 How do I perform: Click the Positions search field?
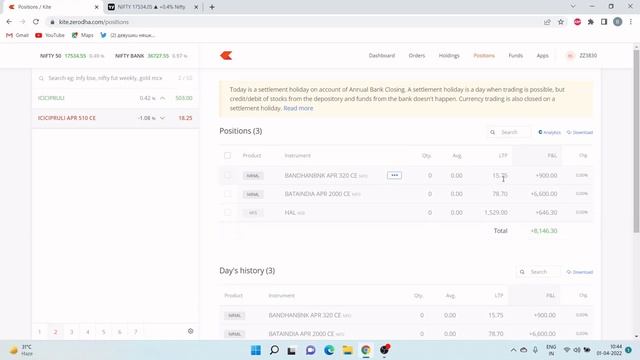point(509,132)
